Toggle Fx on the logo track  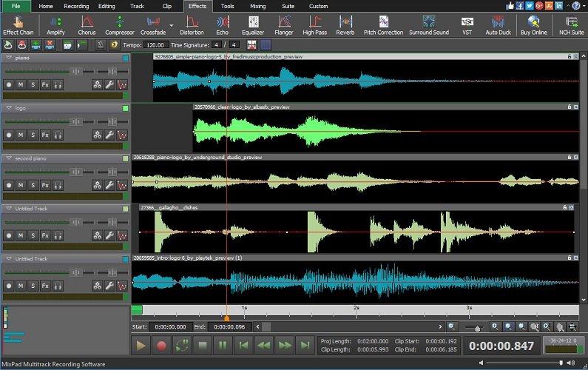coord(45,135)
